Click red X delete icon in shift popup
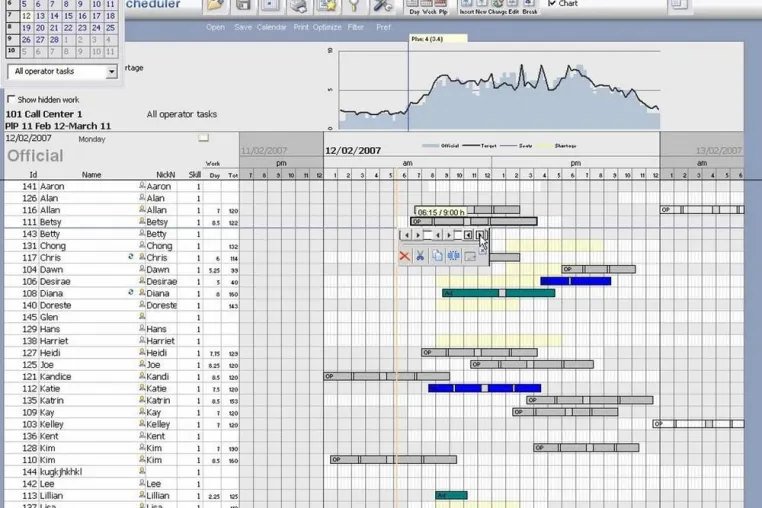The width and height of the screenshot is (762, 508). [x=404, y=256]
